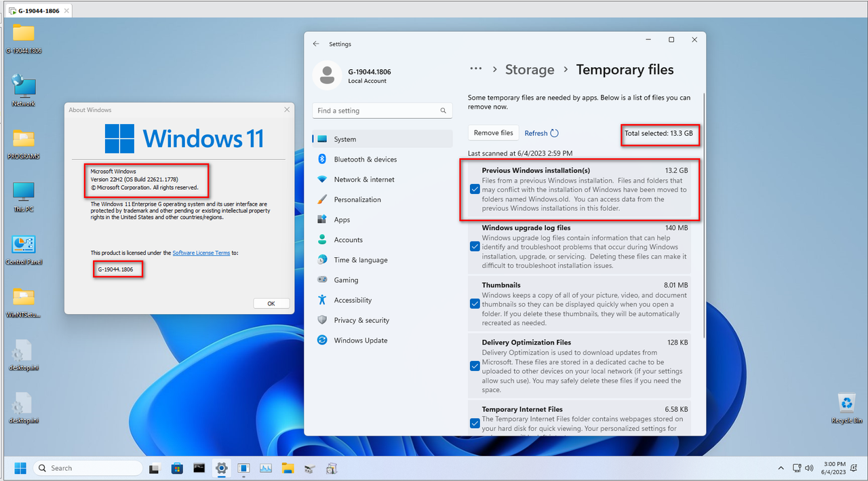Open Time & language settings
The height and width of the screenshot is (481, 868).
click(x=382, y=260)
